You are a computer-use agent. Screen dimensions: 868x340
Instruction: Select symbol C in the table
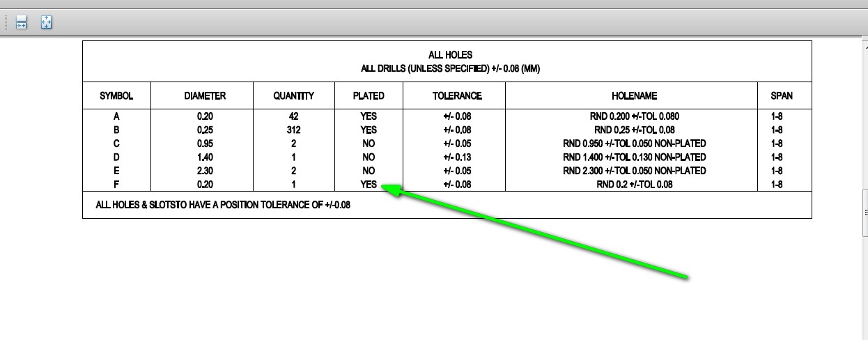[116, 144]
